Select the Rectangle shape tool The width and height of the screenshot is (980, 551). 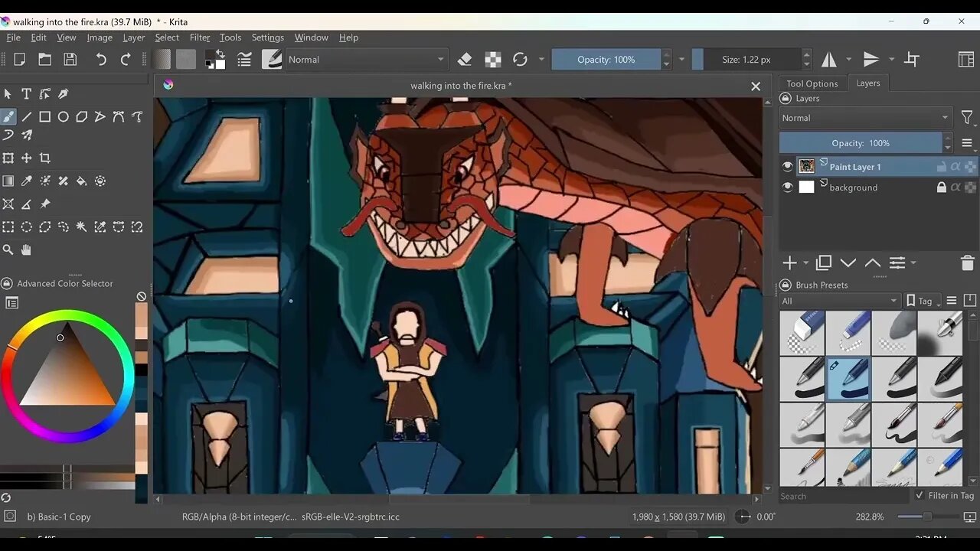click(45, 117)
